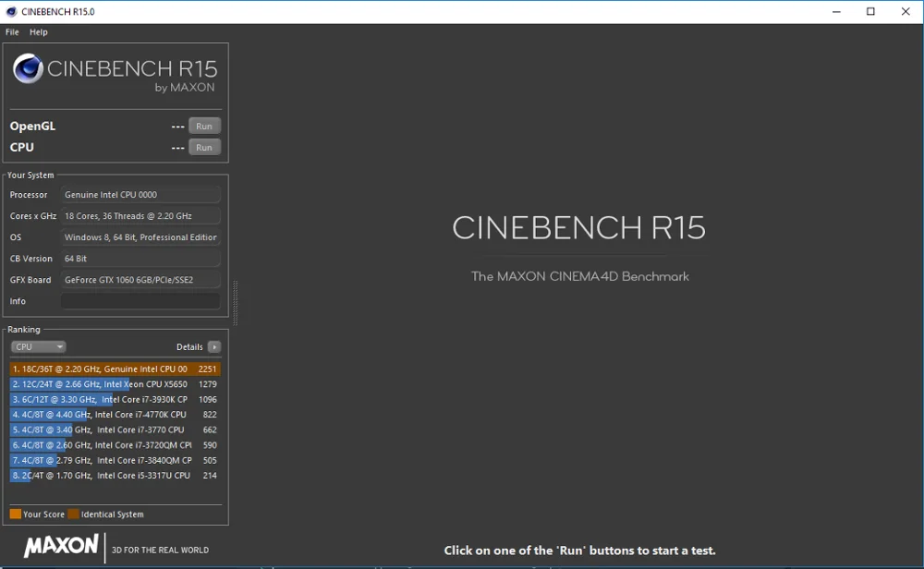
Task: Select ranking row Intel Core i7-3840QM
Action: click(x=115, y=461)
